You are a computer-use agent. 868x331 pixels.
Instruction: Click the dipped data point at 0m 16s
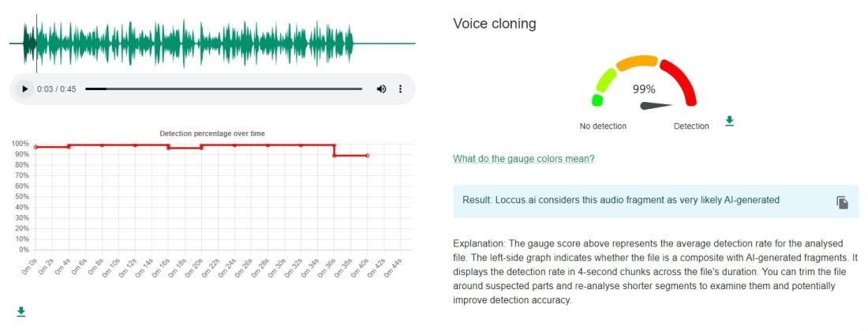click(x=168, y=148)
